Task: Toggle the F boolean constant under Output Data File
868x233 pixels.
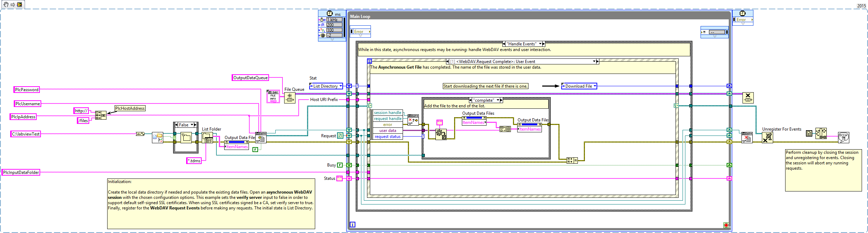Action: coord(255,150)
